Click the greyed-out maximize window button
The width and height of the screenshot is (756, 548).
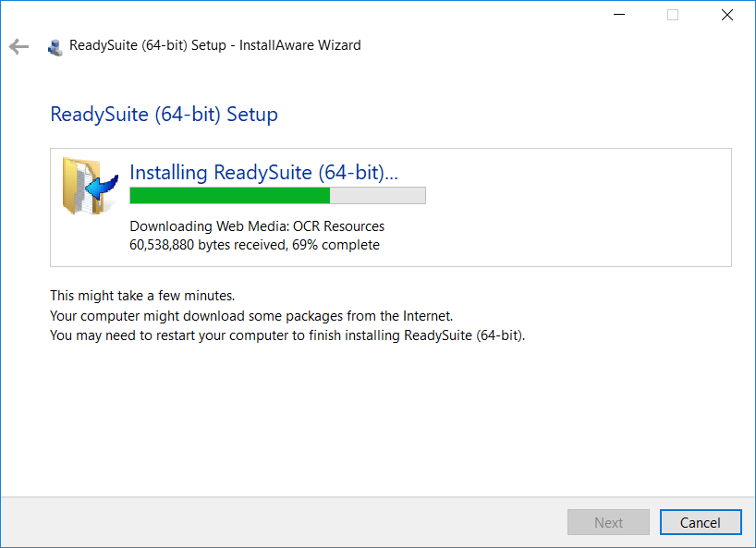pyautogui.click(x=673, y=15)
